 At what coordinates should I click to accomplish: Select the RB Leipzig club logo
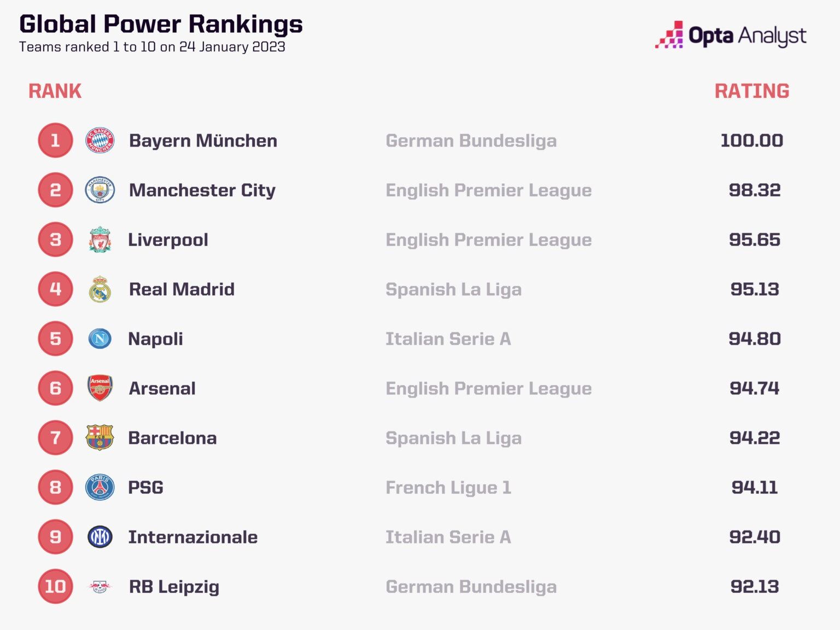point(100,587)
